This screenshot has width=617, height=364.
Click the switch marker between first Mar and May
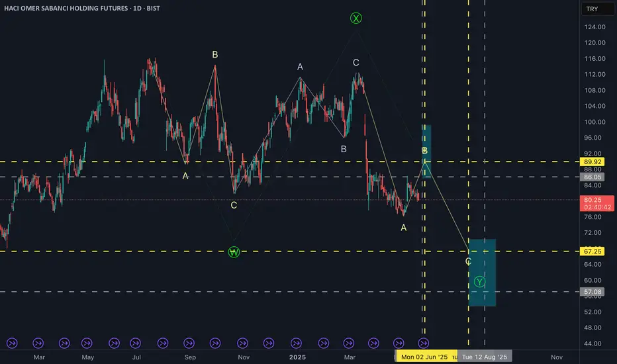tap(64, 343)
